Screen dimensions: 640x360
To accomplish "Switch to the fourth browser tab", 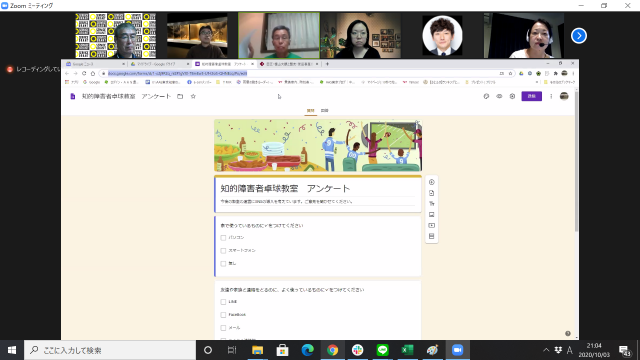I will pos(289,64).
